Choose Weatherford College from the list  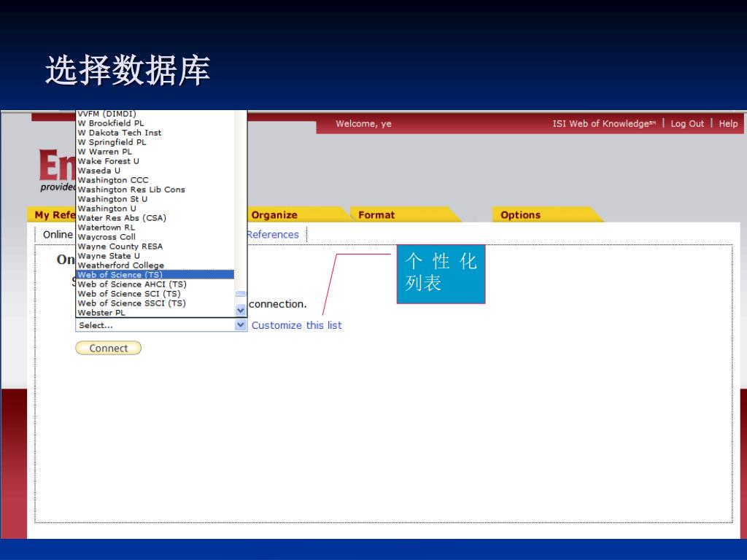tap(155, 265)
